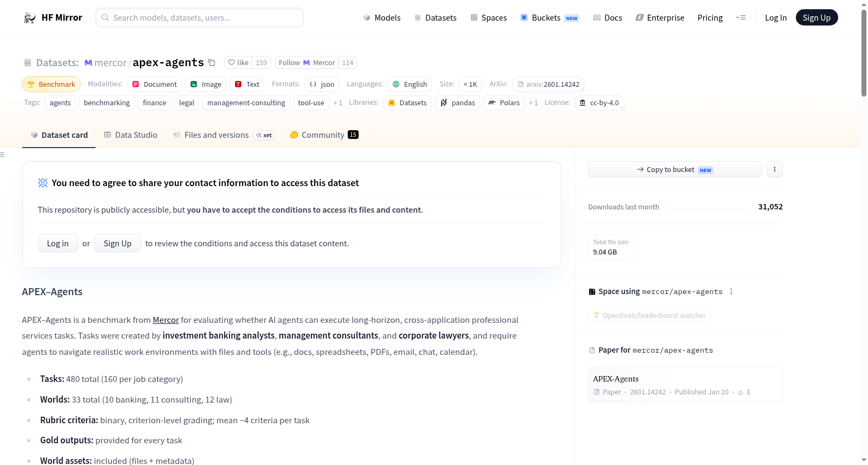Image resolution: width=868 pixels, height=465 pixels.
Task: Copy the dataset name to clipboard
Action: (212, 62)
